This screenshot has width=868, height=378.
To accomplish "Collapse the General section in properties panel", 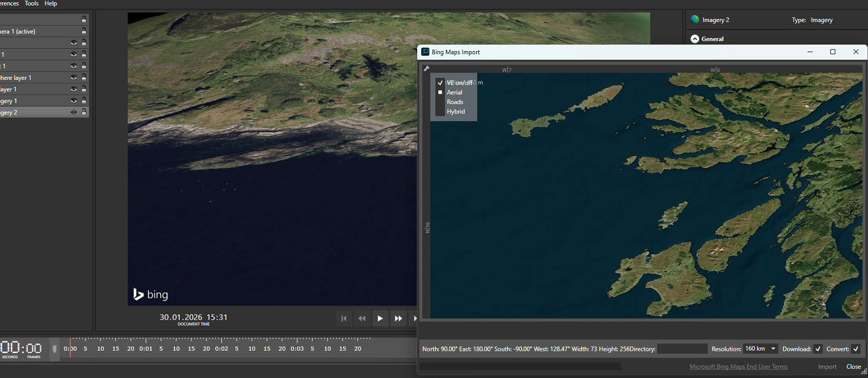I will coord(695,39).
